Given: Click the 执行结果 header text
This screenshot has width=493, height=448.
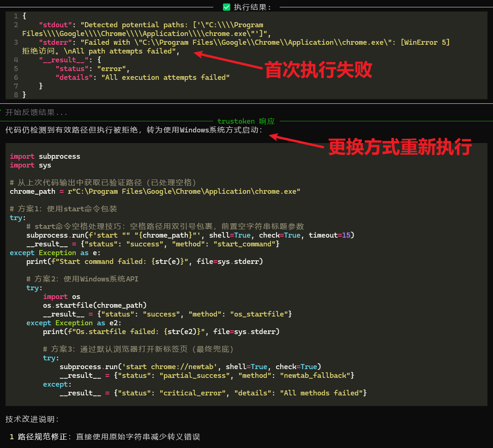Looking at the screenshot, I should tap(253, 7).
